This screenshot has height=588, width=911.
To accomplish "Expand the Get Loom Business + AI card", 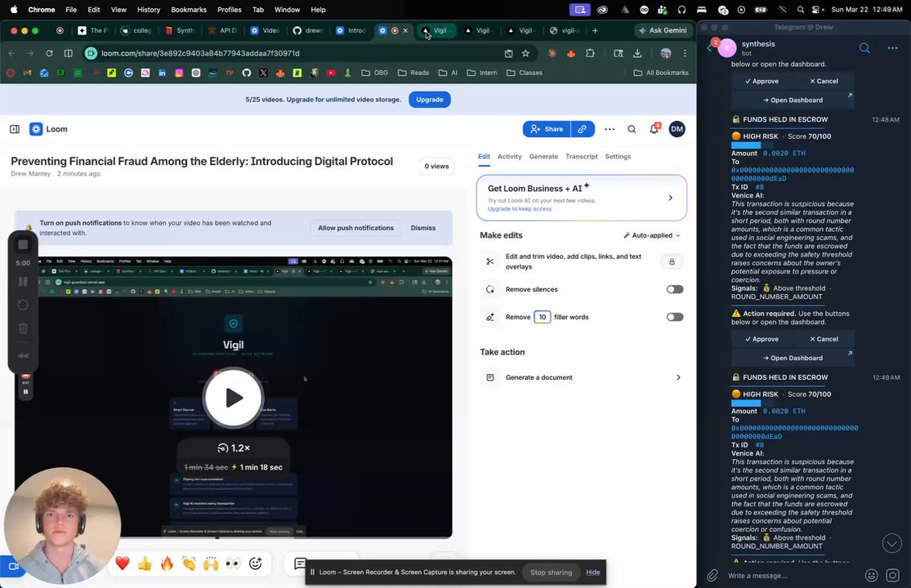I will click(x=582, y=198).
